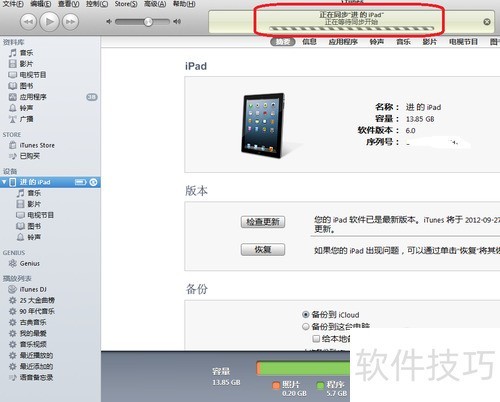Open the 25 大金曲榜 smart playlist
Image resolution: width=500 pixels, height=402 pixels.
(x=37, y=300)
